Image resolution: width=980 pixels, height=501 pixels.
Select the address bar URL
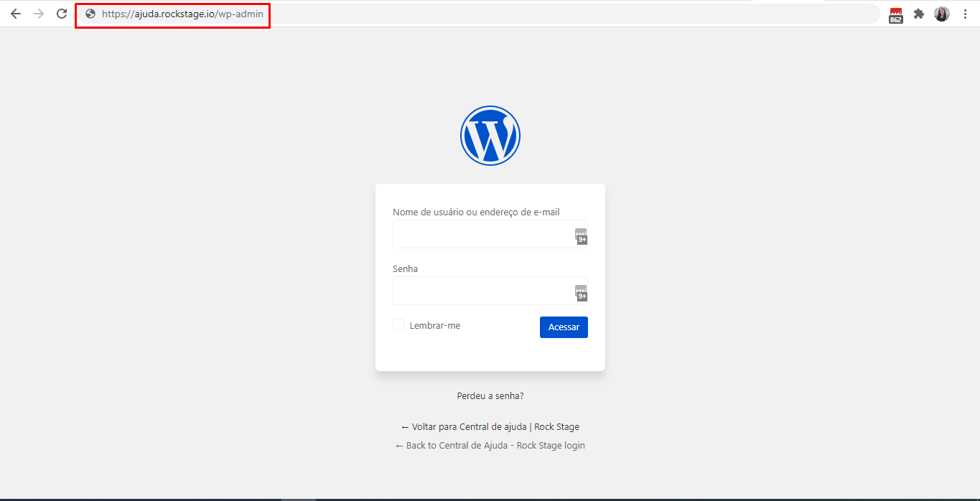(182, 14)
